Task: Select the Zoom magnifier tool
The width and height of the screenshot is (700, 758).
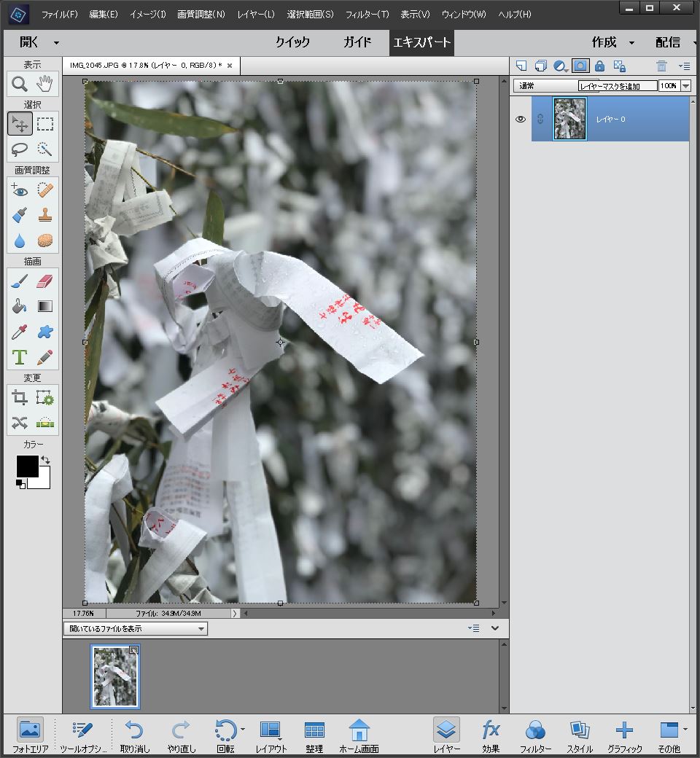Action: click(x=20, y=85)
